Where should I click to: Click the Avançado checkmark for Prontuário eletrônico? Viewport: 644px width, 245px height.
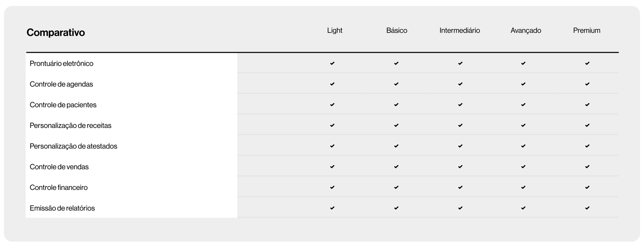pyautogui.click(x=523, y=63)
